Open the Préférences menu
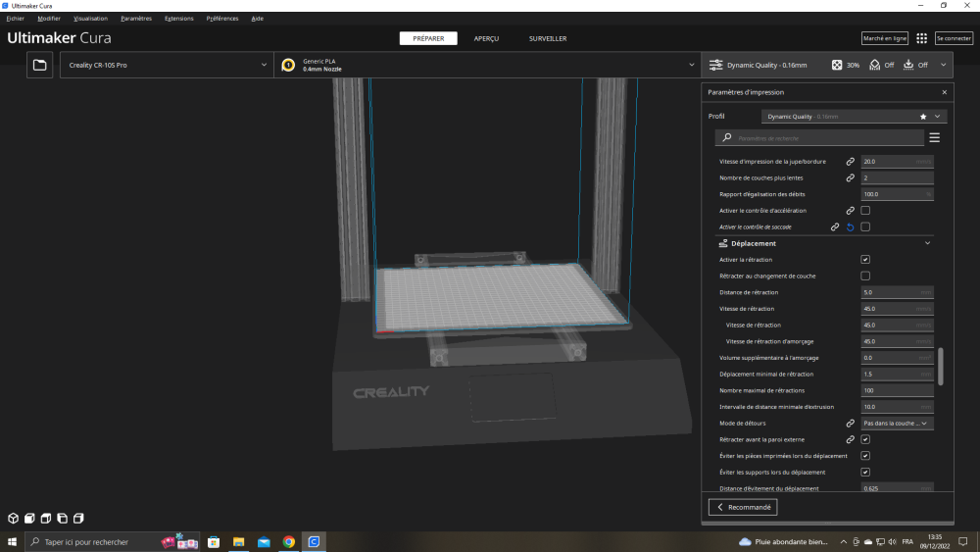Screen dimensions: 980x552 point(222,19)
